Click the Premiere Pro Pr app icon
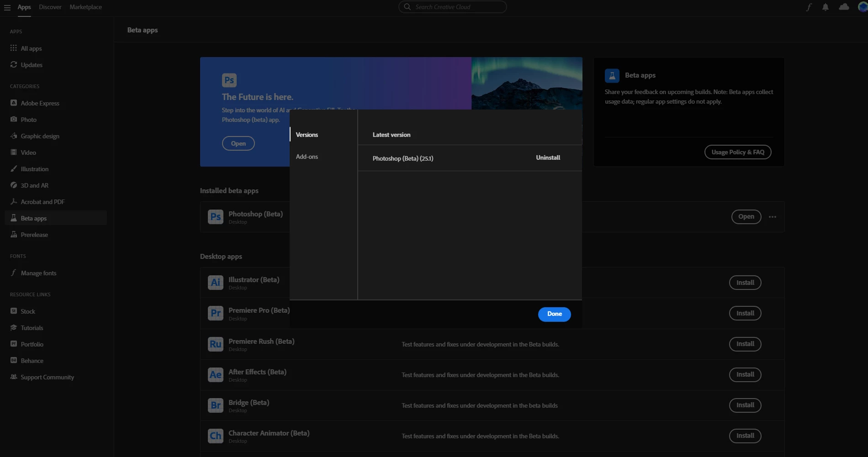The height and width of the screenshot is (457, 868). (x=216, y=313)
